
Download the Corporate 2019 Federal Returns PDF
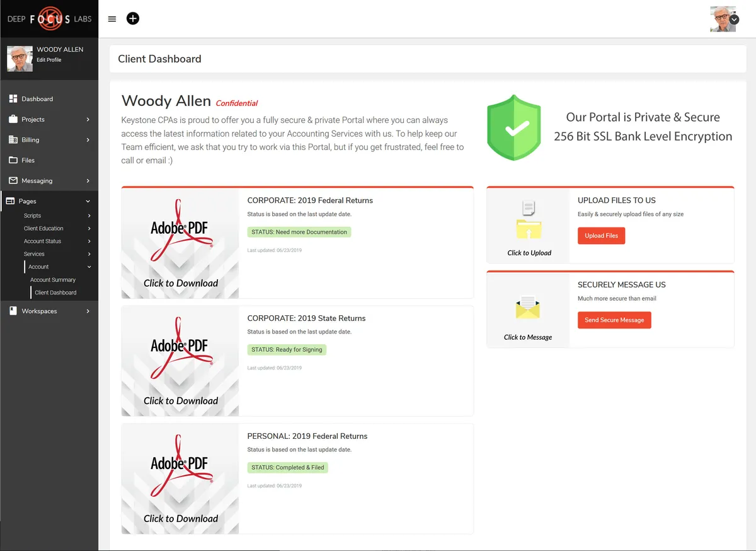pos(180,243)
